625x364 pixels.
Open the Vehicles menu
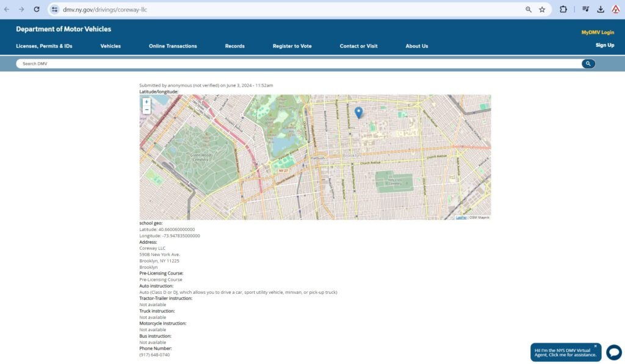pos(110,46)
